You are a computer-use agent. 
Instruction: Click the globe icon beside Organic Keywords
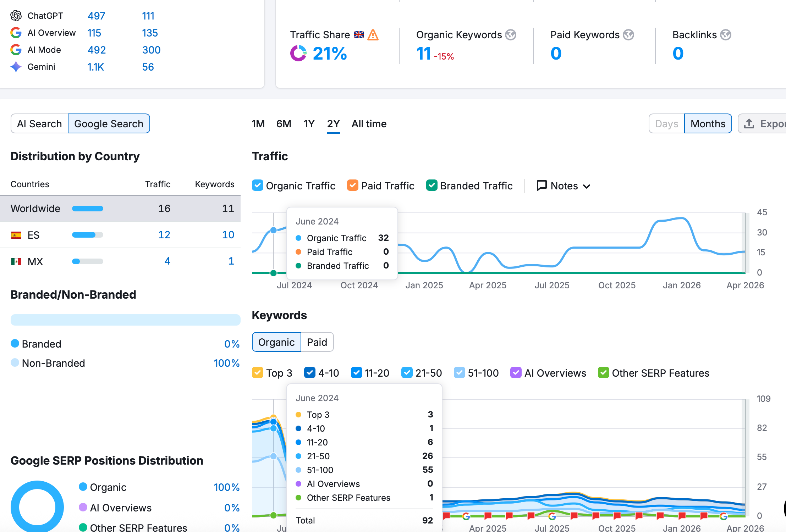(511, 35)
